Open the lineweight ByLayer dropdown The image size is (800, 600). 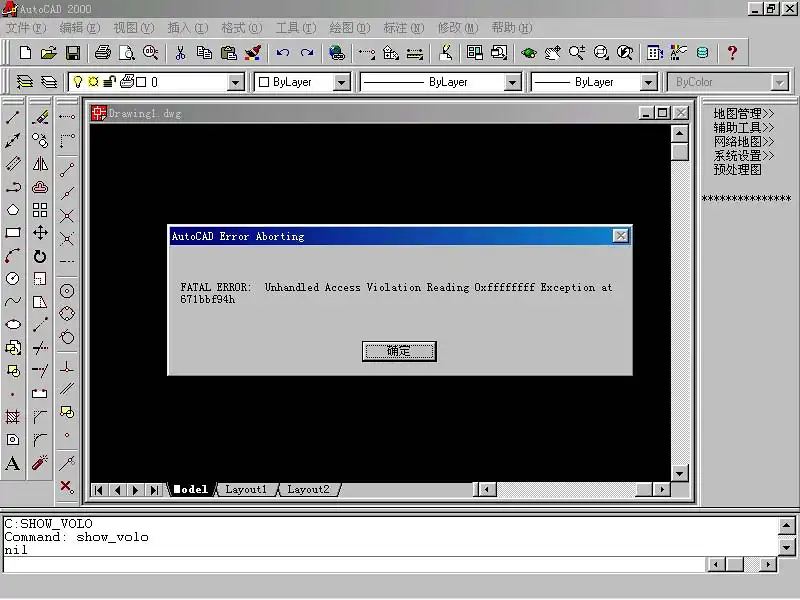pos(648,82)
